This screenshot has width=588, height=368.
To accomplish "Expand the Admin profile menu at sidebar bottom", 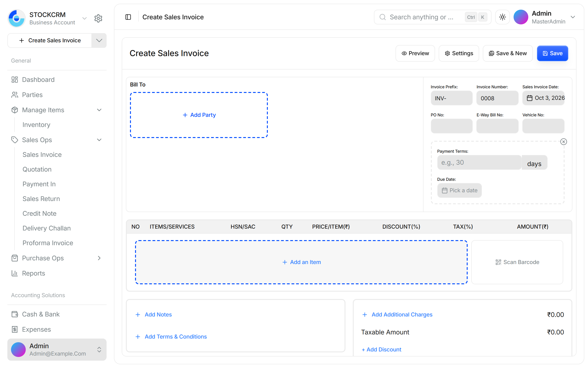I will pyautogui.click(x=99, y=350).
